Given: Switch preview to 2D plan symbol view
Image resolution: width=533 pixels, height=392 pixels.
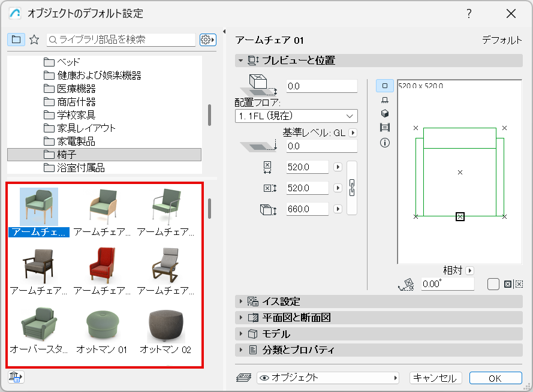Looking at the screenshot, I should (x=385, y=86).
